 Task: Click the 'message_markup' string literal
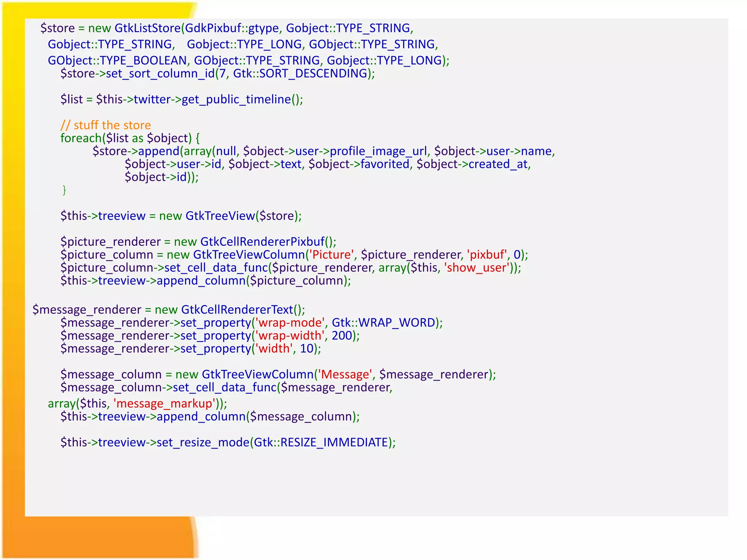(165, 404)
